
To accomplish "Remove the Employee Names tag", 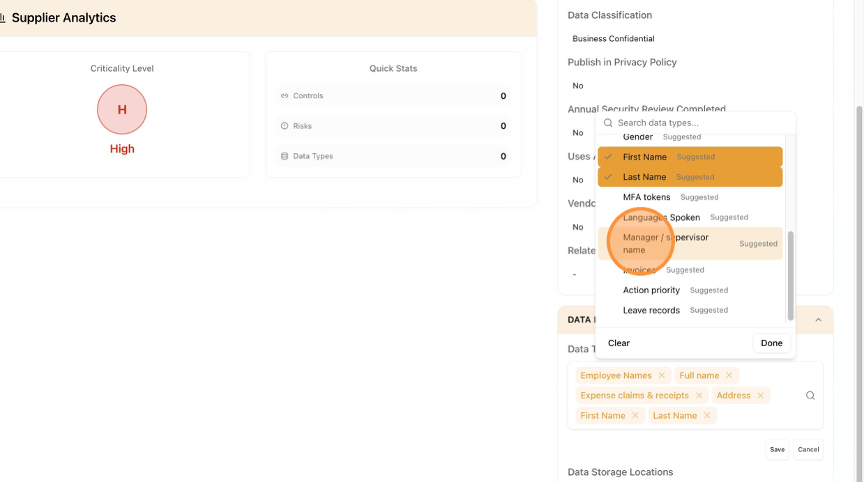I will pos(662,375).
